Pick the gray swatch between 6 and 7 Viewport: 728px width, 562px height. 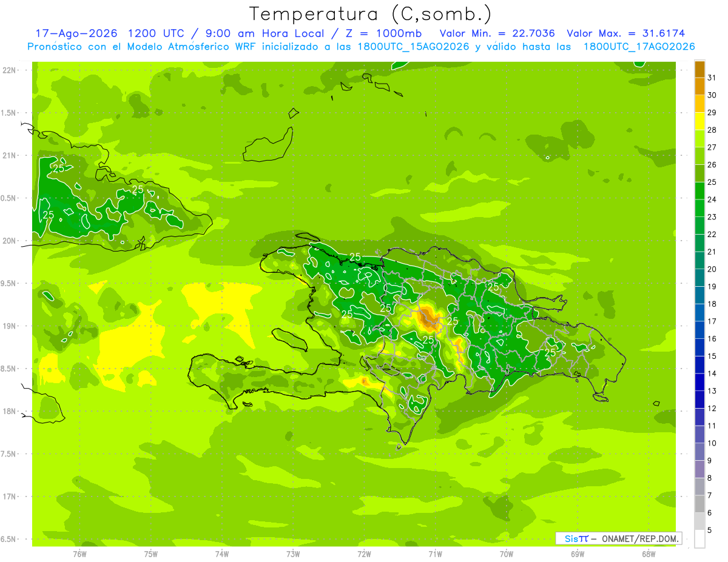tap(699, 504)
